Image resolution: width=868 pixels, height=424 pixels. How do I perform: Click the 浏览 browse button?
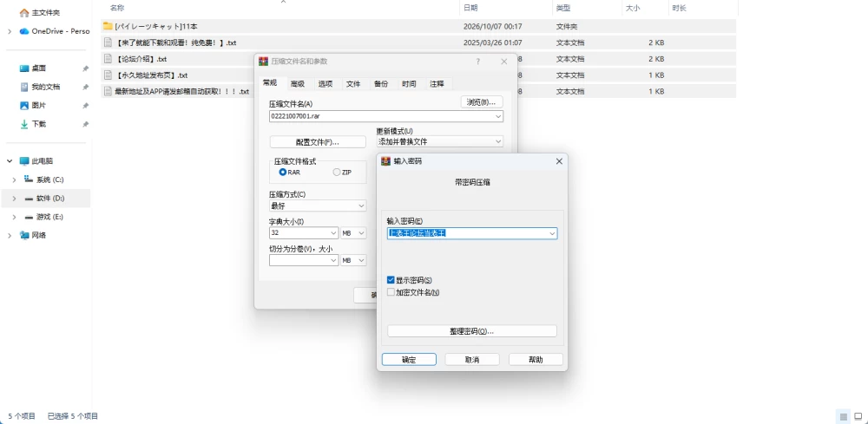coord(482,101)
